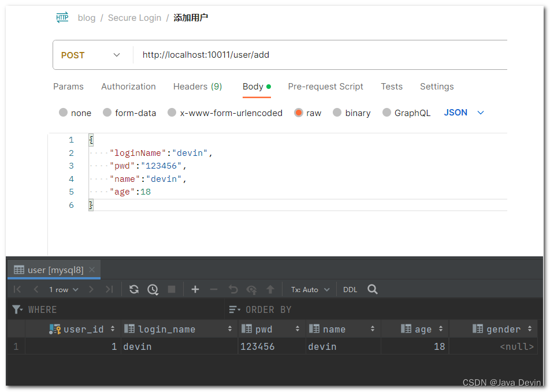Delete row with the minus icon
The width and height of the screenshot is (550, 392).
coord(214,289)
